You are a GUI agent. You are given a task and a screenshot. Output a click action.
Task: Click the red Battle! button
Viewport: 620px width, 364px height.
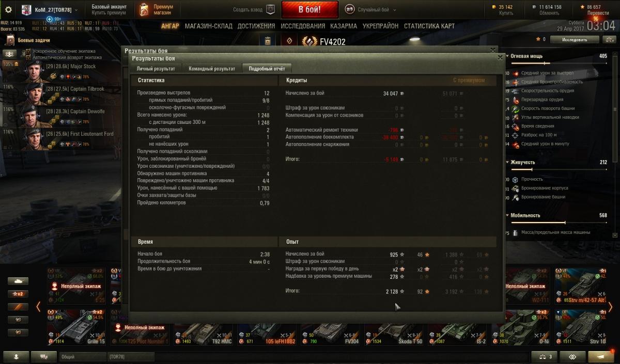(310, 9)
